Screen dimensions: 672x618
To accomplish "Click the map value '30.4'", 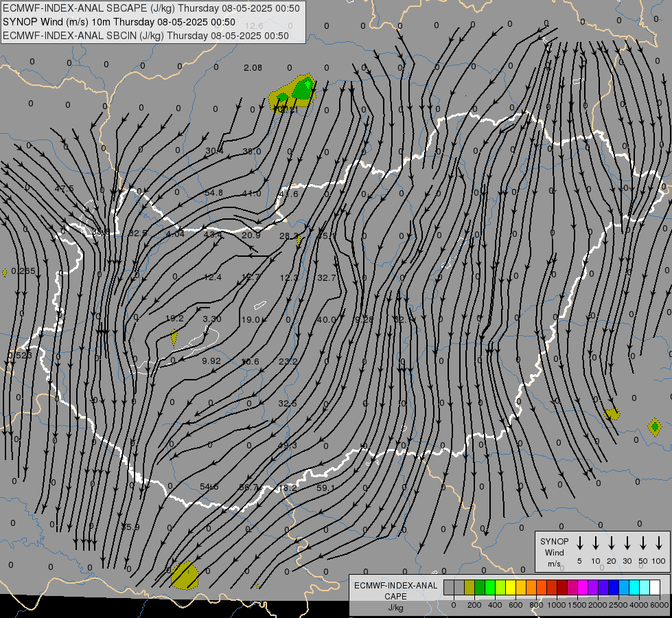I will tap(214, 151).
